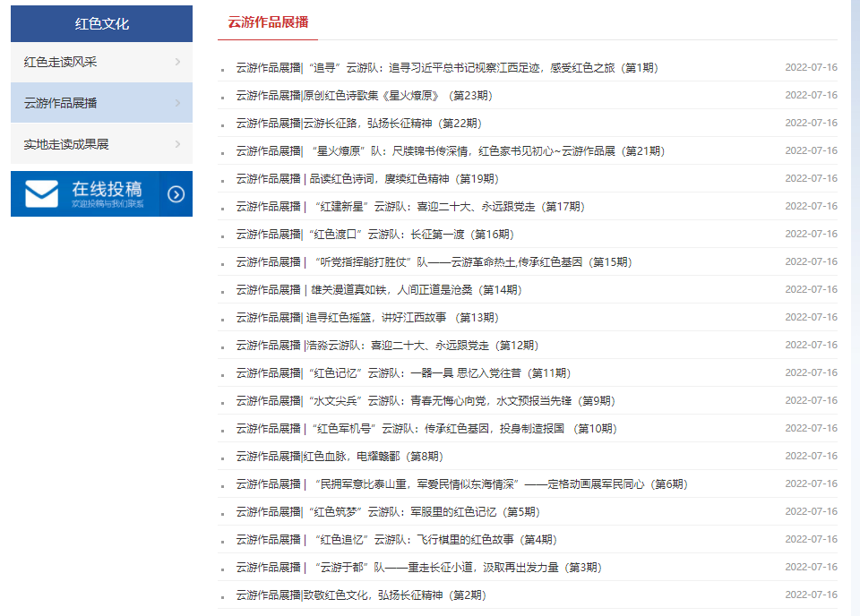Open the 第23期 星火燎原 poetry article
Screen dimensions: 860x616
[x=364, y=96]
